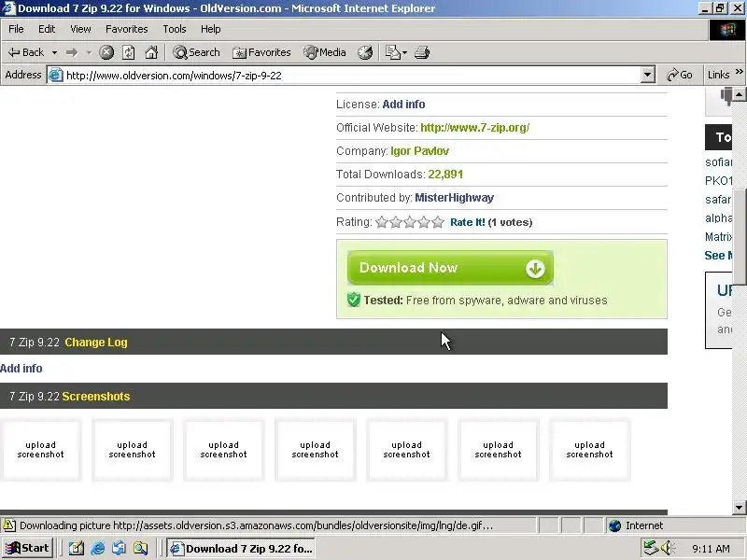Rate three stars on the rating
747x560 pixels.
(x=410, y=222)
